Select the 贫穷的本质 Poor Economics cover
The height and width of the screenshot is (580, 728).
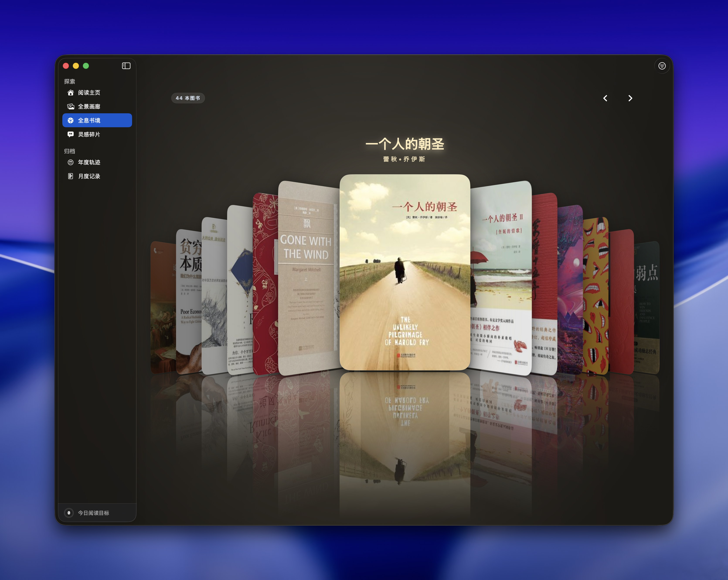click(x=189, y=302)
